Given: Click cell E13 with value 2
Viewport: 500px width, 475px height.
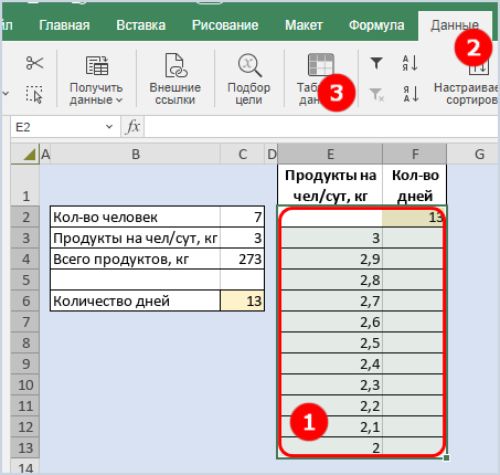Looking at the screenshot, I should [x=330, y=448].
